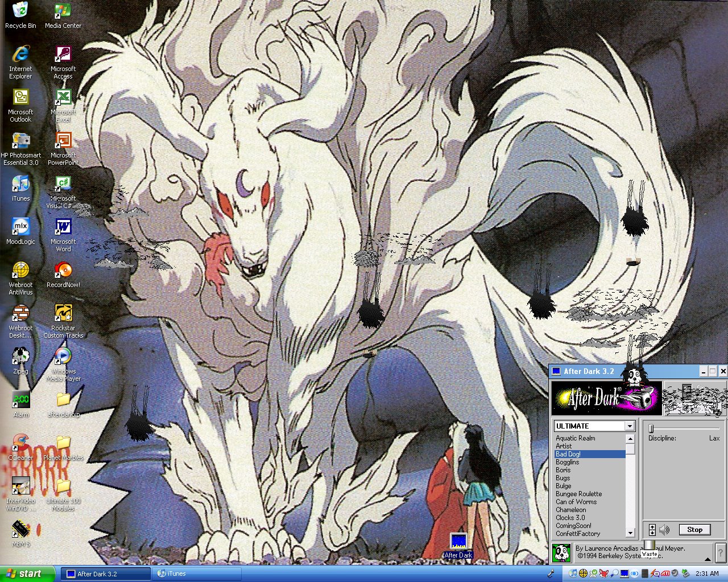Select "Bogglins" in the module list
Image resolution: width=728 pixels, height=582 pixels.
(x=567, y=462)
